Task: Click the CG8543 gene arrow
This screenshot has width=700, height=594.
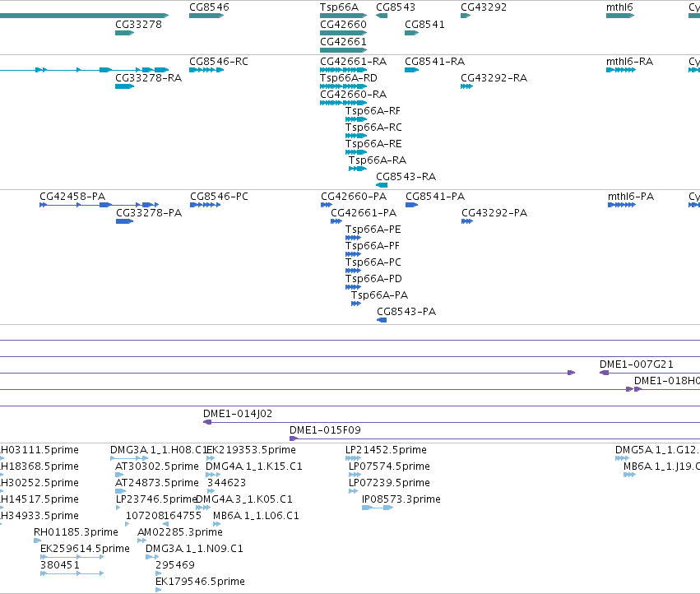Action: [382, 16]
